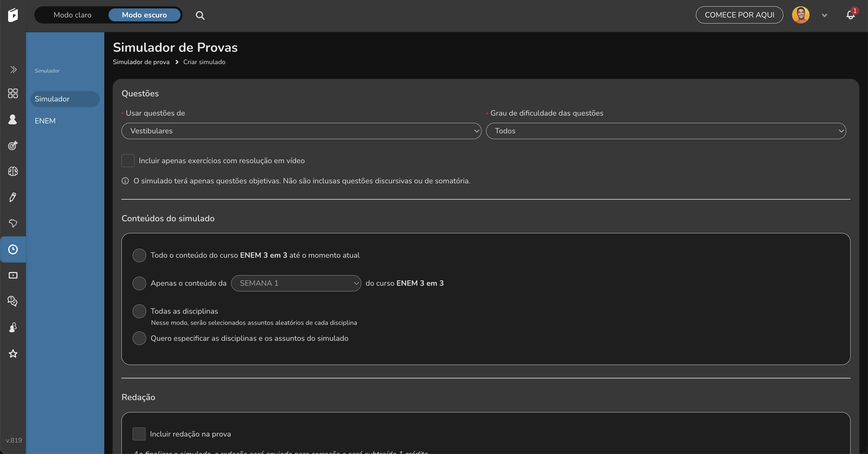
Task: Switch to Modo escuro
Action: tap(144, 15)
